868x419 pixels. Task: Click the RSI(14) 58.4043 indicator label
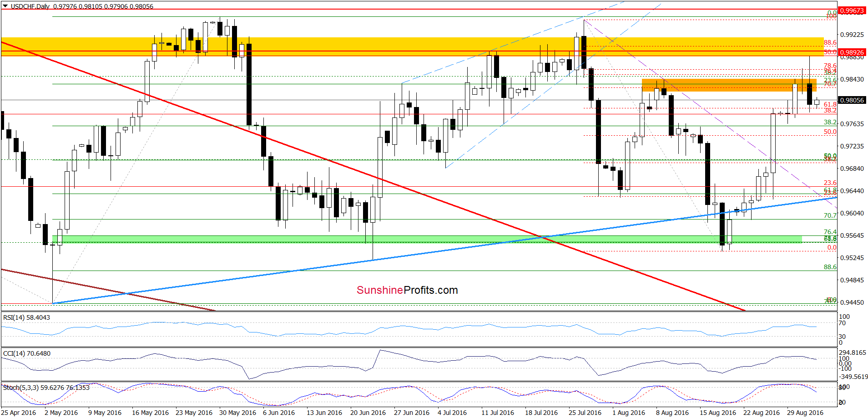[x=27, y=317]
